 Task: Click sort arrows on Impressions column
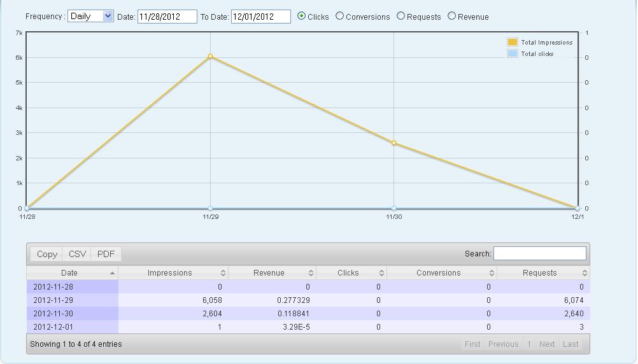pyautogui.click(x=223, y=273)
